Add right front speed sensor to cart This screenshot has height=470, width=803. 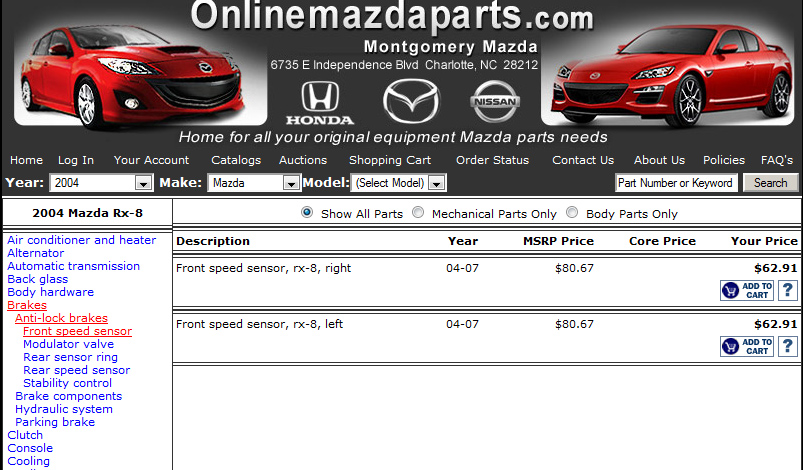click(x=747, y=290)
